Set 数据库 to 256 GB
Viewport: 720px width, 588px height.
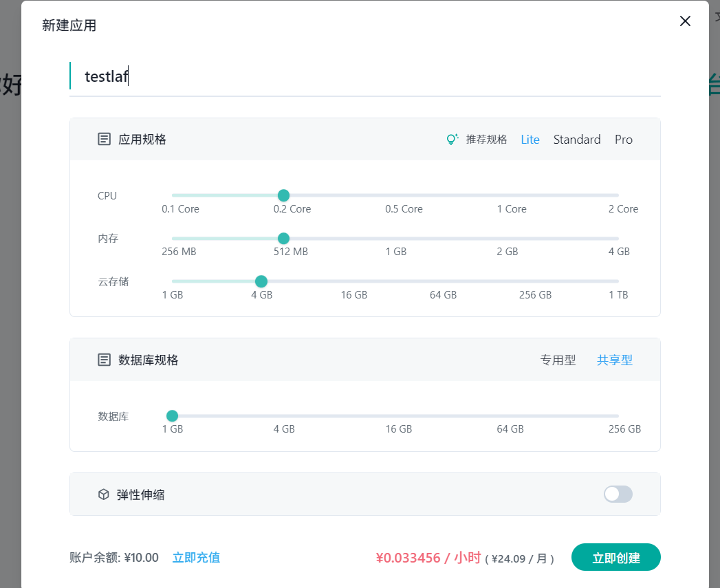point(624,429)
